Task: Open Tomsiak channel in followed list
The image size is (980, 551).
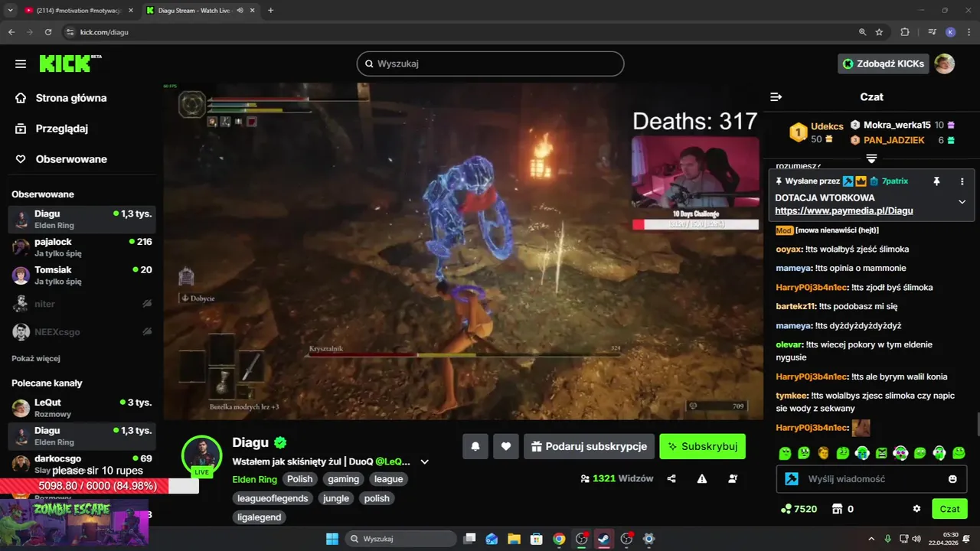Action: (x=82, y=275)
